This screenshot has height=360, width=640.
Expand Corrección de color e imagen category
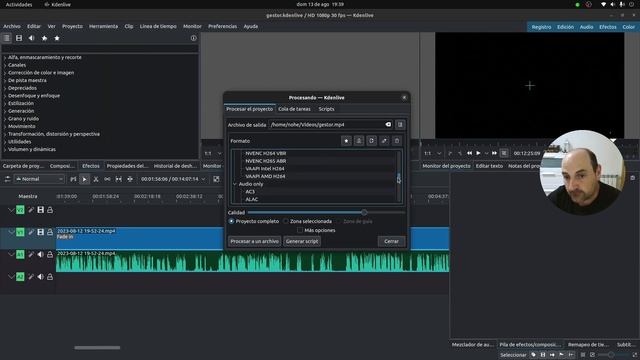pyautogui.click(x=5, y=73)
